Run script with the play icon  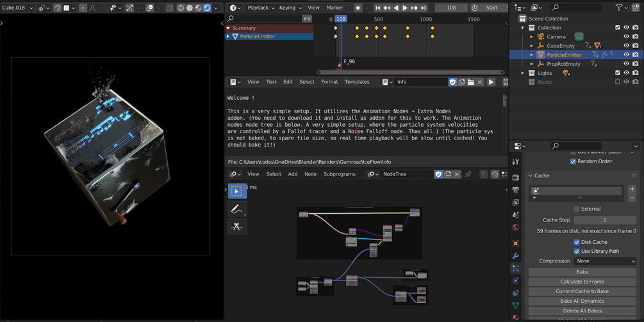(491, 82)
